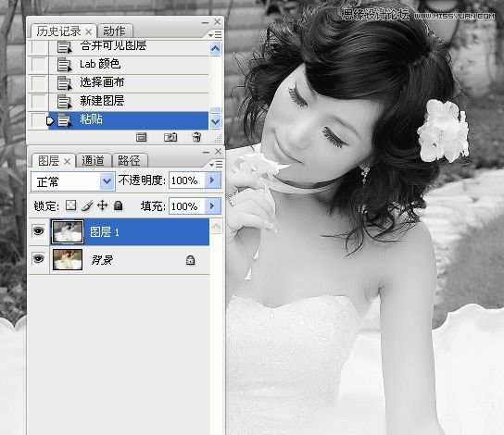504x435 pixels.
Task: Switch to the 通道 tab
Action: coord(94,160)
